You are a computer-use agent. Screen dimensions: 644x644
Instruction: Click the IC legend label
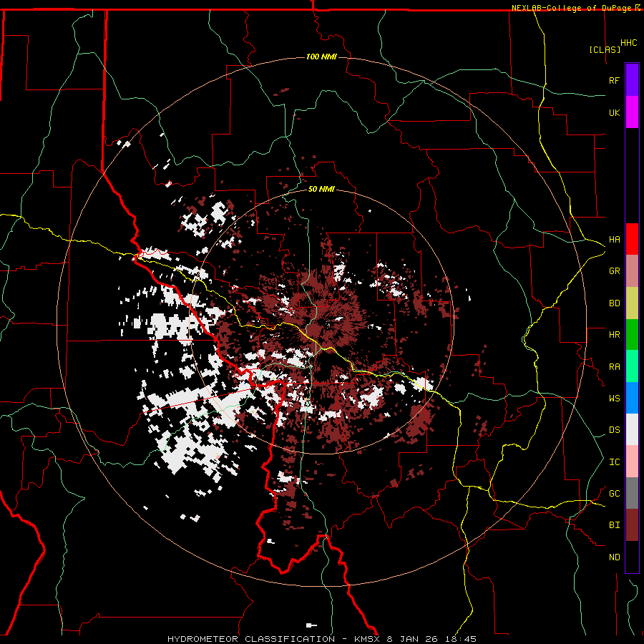coord(615,462)
